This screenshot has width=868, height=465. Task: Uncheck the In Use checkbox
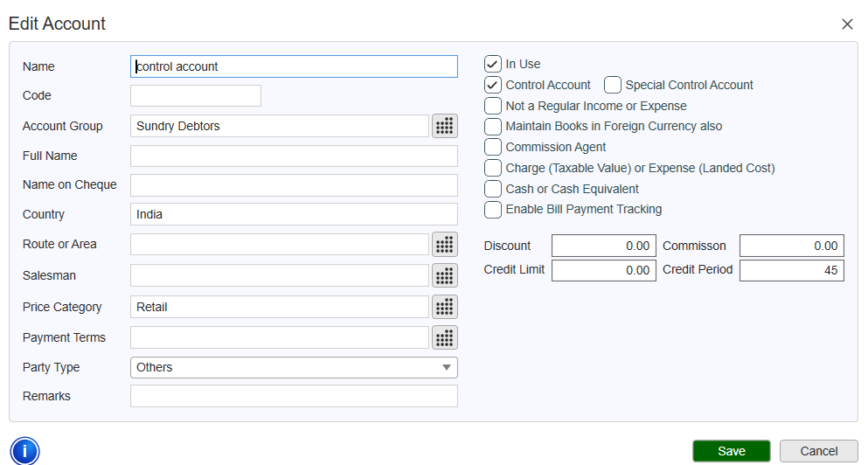[493, 64]
